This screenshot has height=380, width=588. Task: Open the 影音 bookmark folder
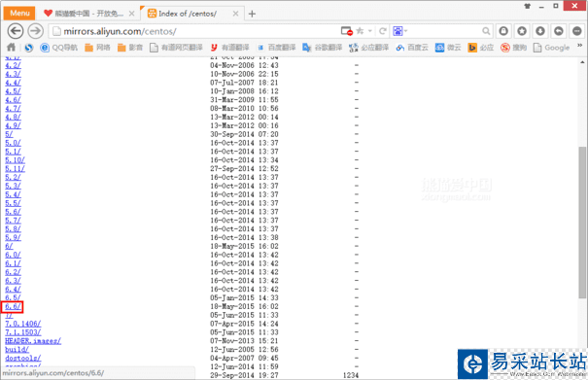[130, 48]
